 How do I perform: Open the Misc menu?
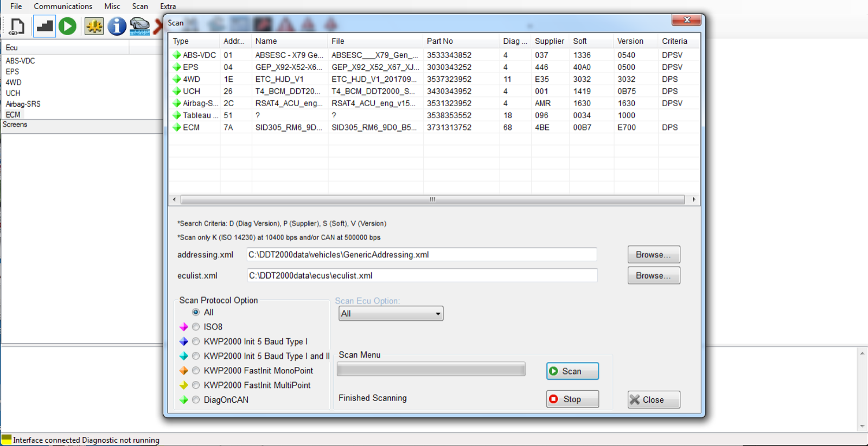[112, 7]
